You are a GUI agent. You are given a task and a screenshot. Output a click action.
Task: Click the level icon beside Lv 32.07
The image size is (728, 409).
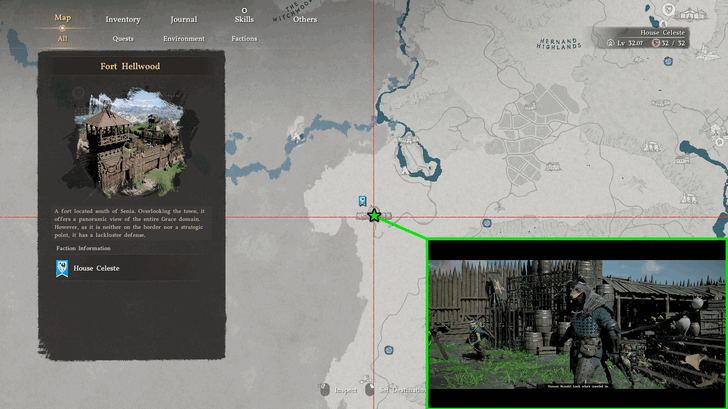(610, 43)
